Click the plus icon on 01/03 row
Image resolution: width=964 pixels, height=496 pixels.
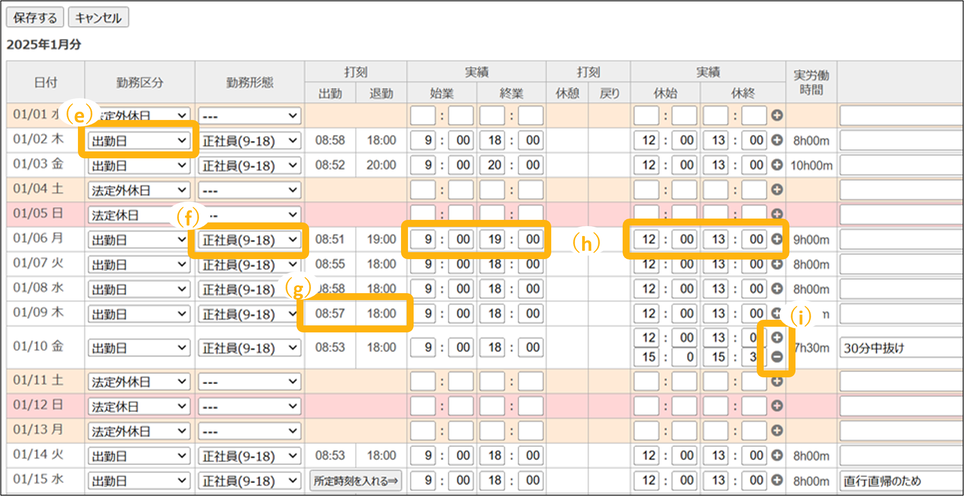[x=776, y=165]
